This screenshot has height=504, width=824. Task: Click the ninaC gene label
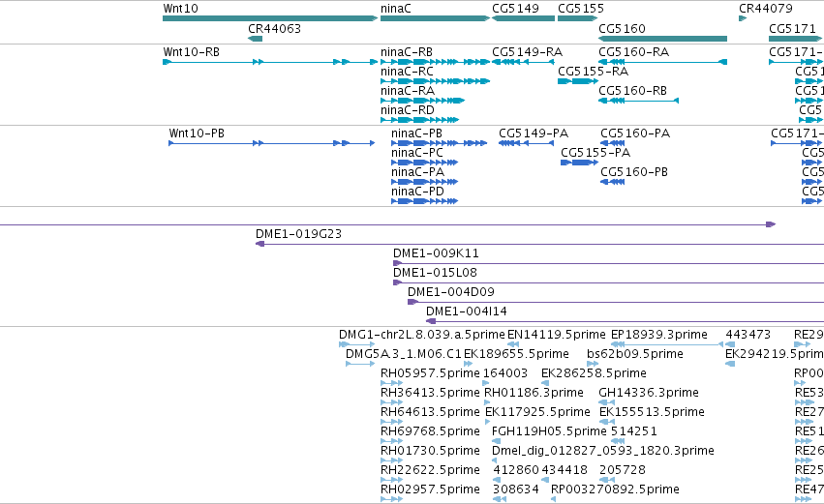396,9
